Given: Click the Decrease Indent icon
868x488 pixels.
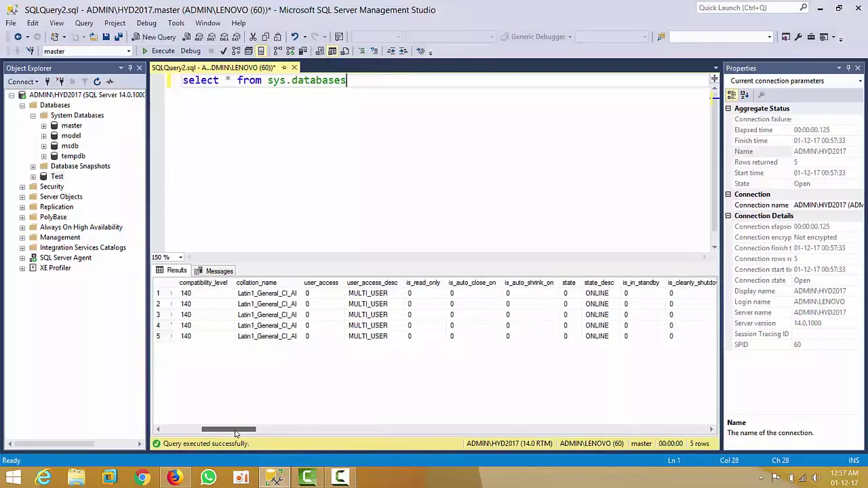Looking at the screenshot, I should pyautogui.click(x=391, y=51).
